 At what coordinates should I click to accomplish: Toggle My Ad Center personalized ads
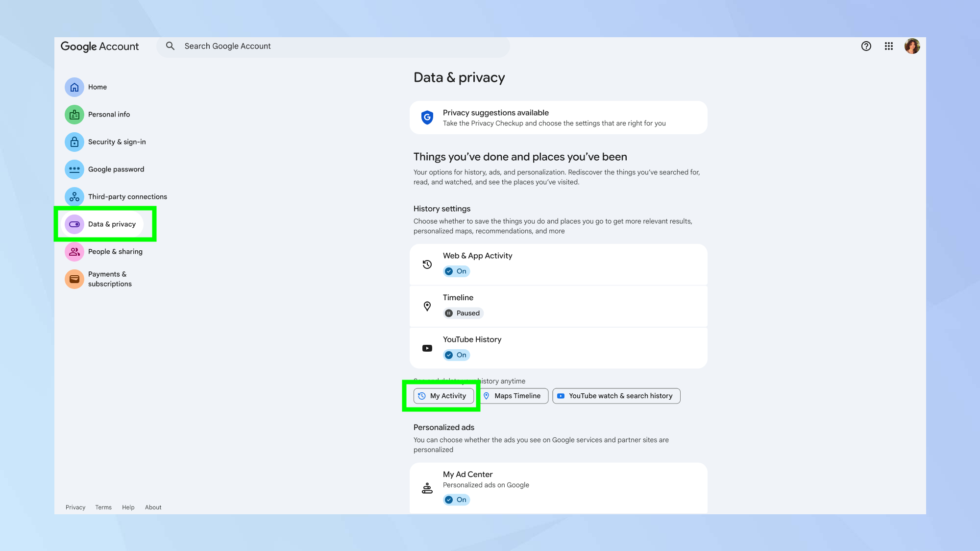[x=456, y=500]
